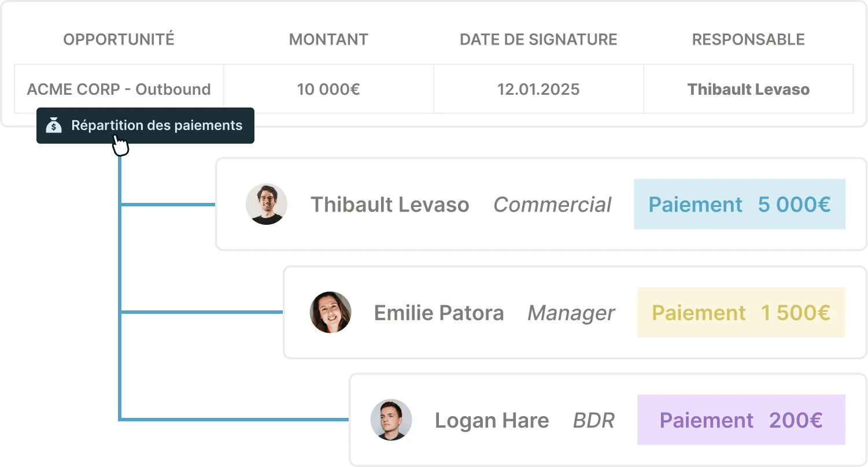Open bold Thibault Levaso in Responsable column

(x=748, y=89)
